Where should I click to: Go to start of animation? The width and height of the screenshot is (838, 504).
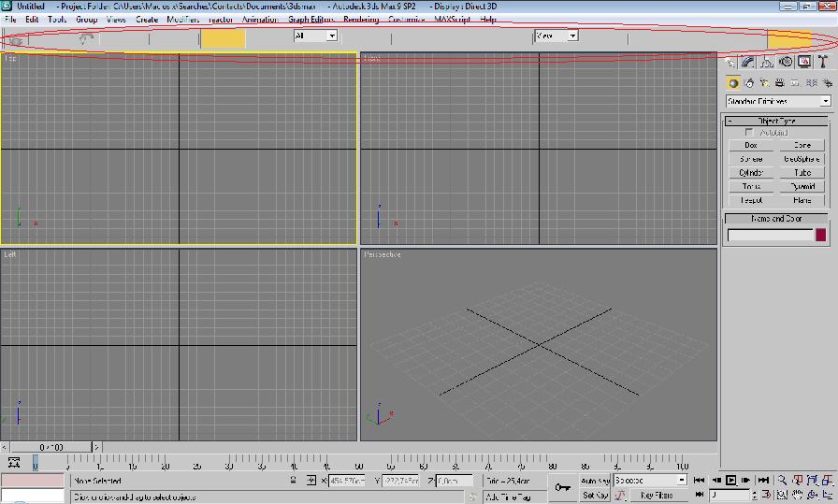coord(699,480)
